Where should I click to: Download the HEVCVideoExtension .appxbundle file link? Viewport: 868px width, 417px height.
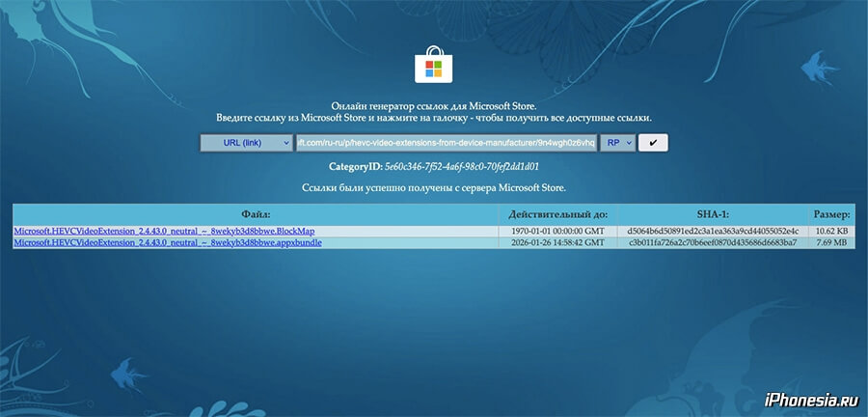pos(168,242)
